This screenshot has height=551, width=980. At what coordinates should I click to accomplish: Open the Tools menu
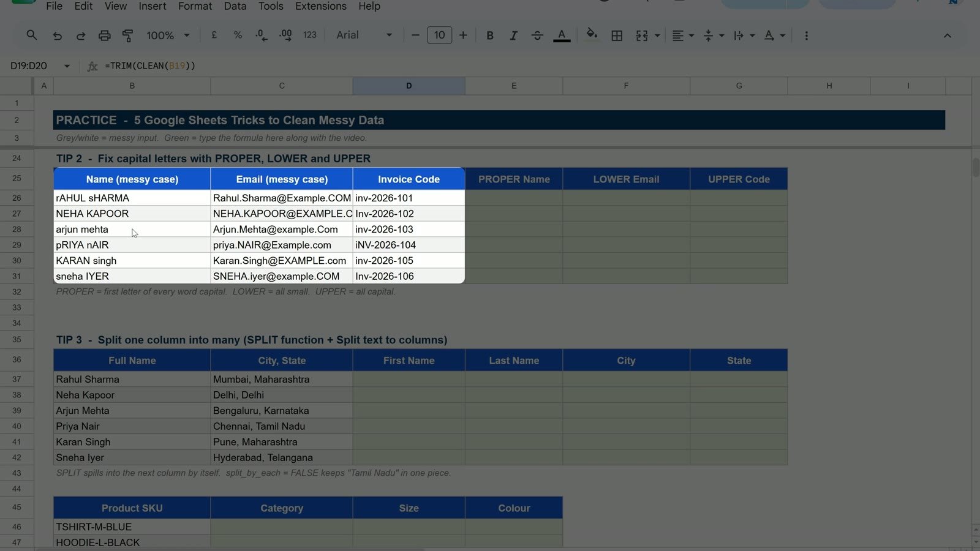(x=270, y=6)
